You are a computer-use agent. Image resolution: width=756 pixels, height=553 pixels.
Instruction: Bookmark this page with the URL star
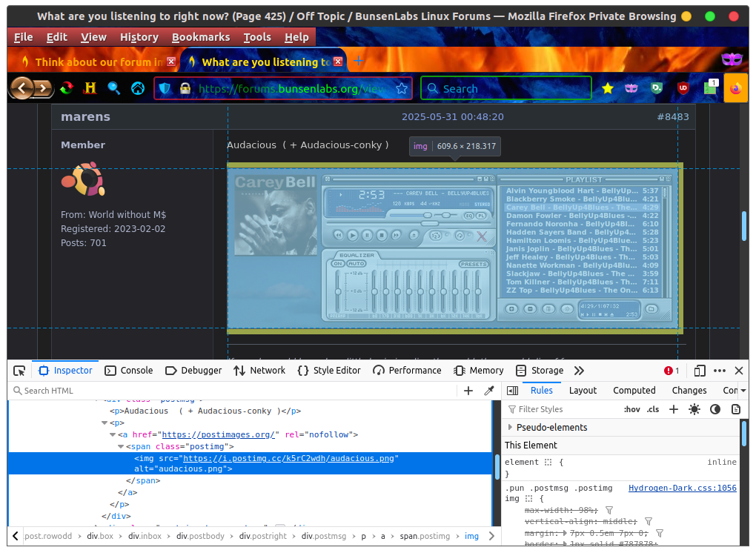401,88
